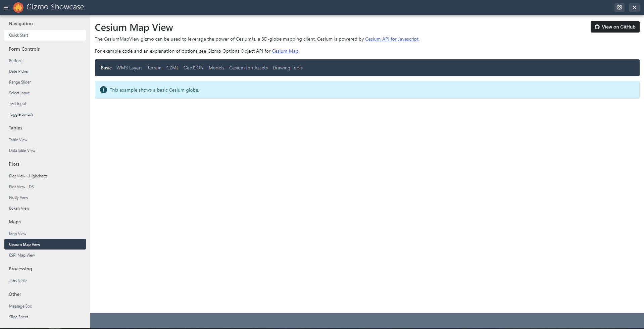Open the Cesium API for Javascript link
Viewport: 644px width, 329px height.
click(x=392, y=39)
